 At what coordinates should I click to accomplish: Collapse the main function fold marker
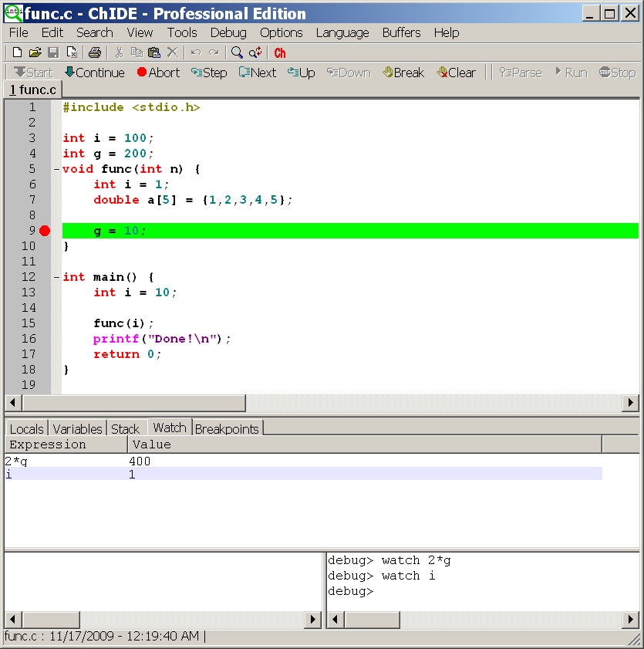56,277
